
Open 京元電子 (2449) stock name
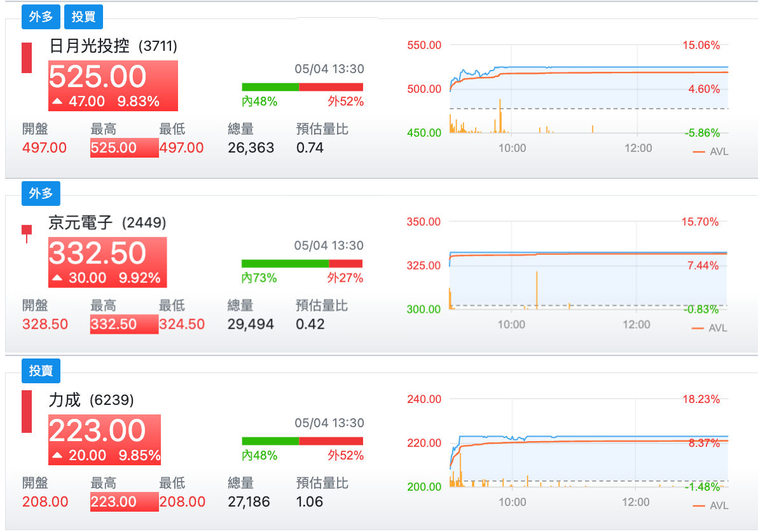click(x=107, y=222)
